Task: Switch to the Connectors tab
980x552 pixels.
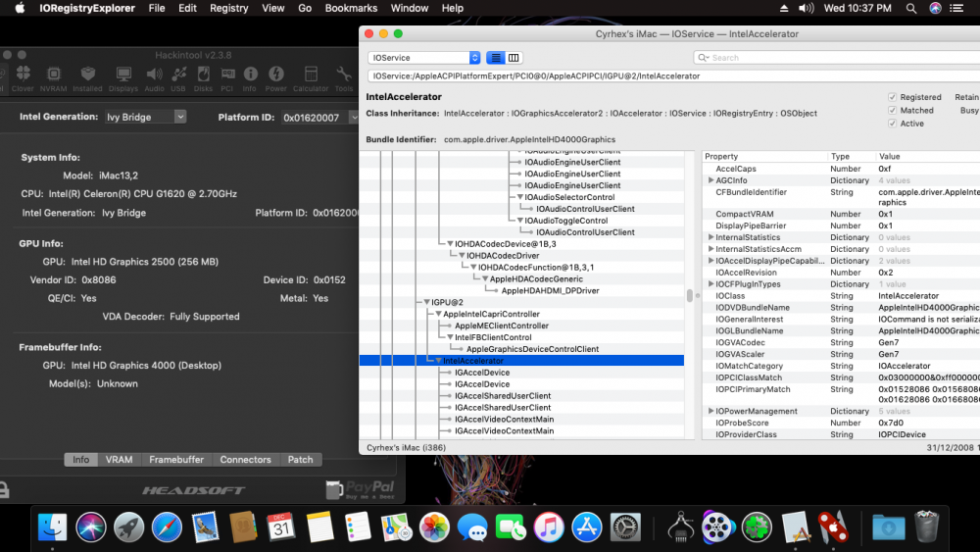Action: (246, 460)
